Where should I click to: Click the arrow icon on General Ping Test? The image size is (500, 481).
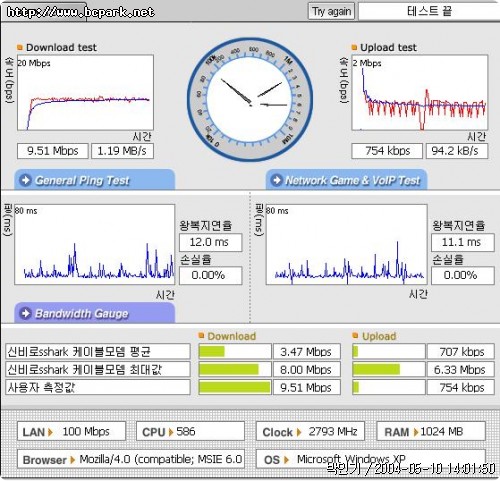26,180
